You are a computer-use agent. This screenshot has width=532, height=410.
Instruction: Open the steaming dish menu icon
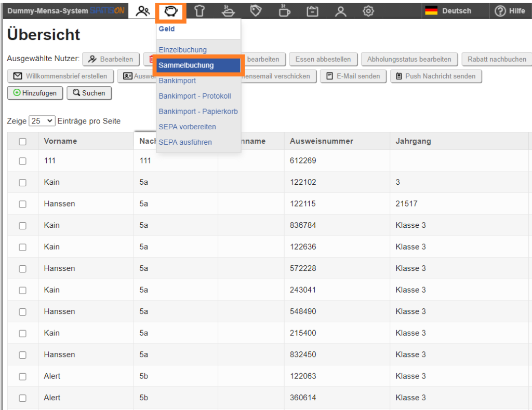pyautogui.click(x=228, y=11)
